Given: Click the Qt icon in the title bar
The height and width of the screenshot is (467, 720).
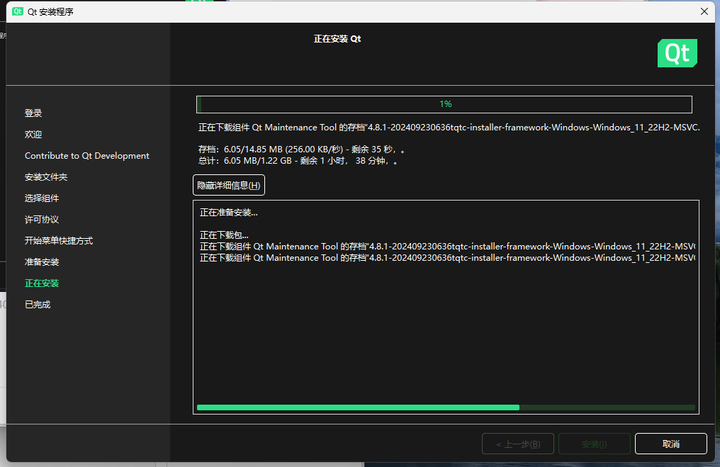Looking at the screenshot, I should (x=18, y=12).
